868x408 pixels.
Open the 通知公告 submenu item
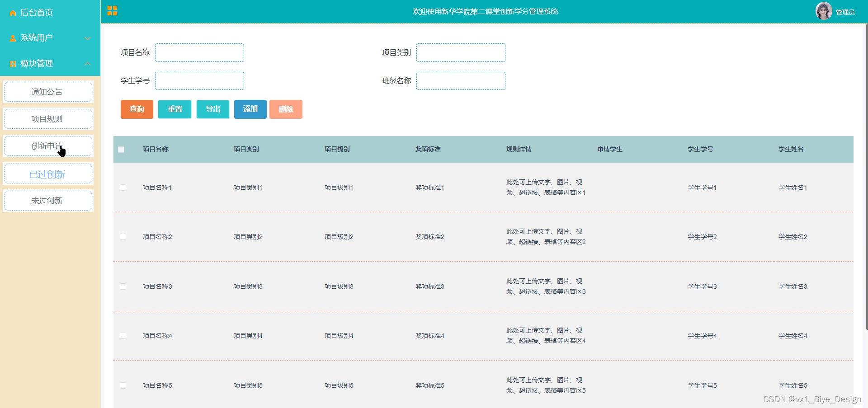pos(48,92)
